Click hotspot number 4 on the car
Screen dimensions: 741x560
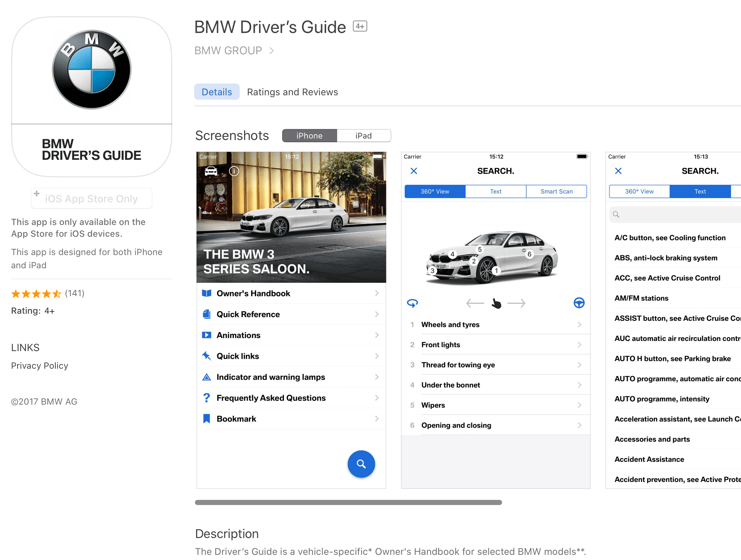coord(453,254)
